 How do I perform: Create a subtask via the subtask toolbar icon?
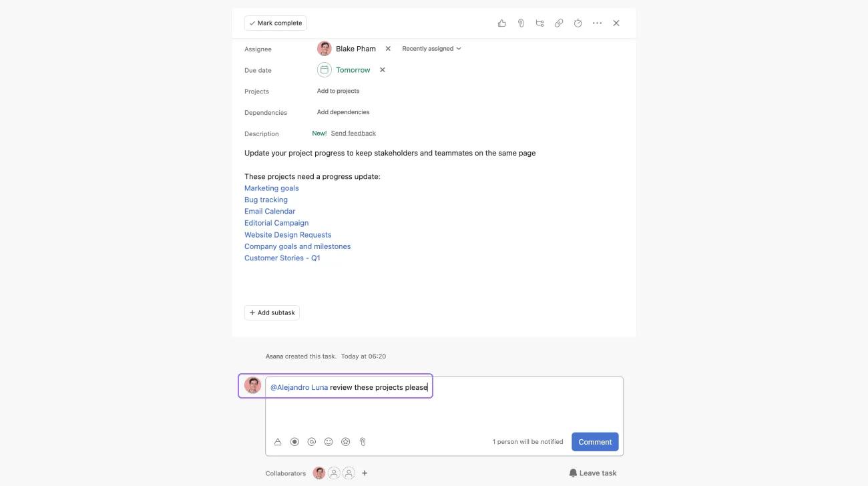point(539,22)
